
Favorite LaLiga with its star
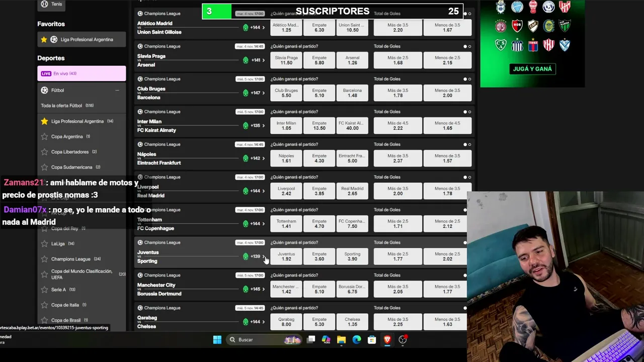(x=44, y=244)
